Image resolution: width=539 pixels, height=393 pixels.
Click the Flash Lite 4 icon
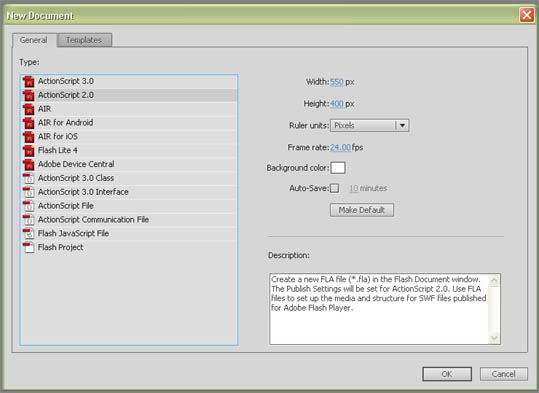[29, 151]
